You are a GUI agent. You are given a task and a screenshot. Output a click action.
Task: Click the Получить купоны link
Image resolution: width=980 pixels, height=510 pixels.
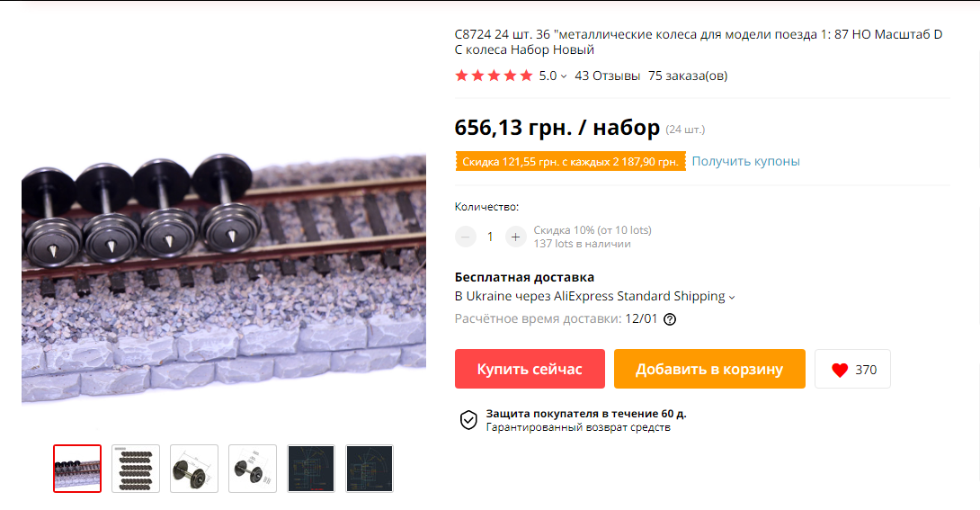coord(745,161)
